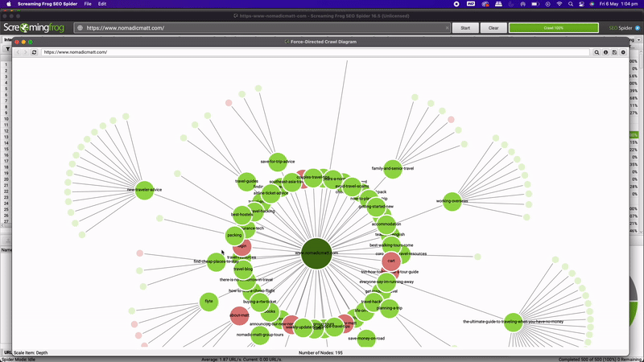Select the avoid-travel-scams node
The image size is (644, 362).
point(352,187)
